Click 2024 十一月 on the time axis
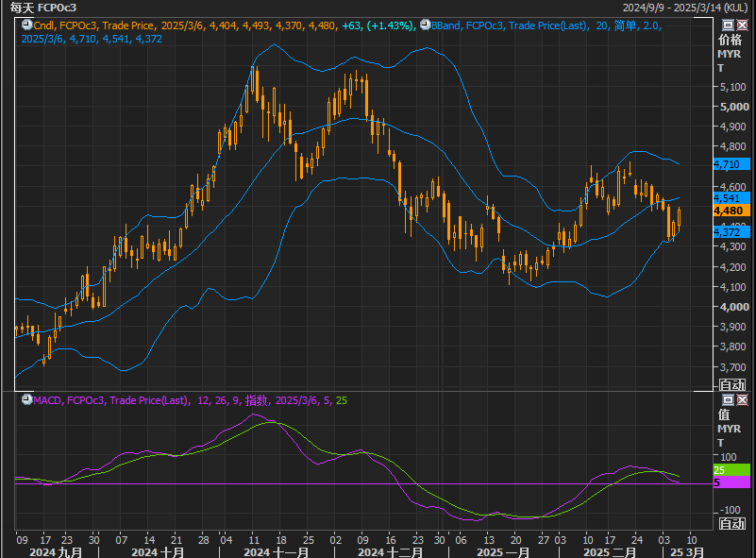 (x=276, y=550)
